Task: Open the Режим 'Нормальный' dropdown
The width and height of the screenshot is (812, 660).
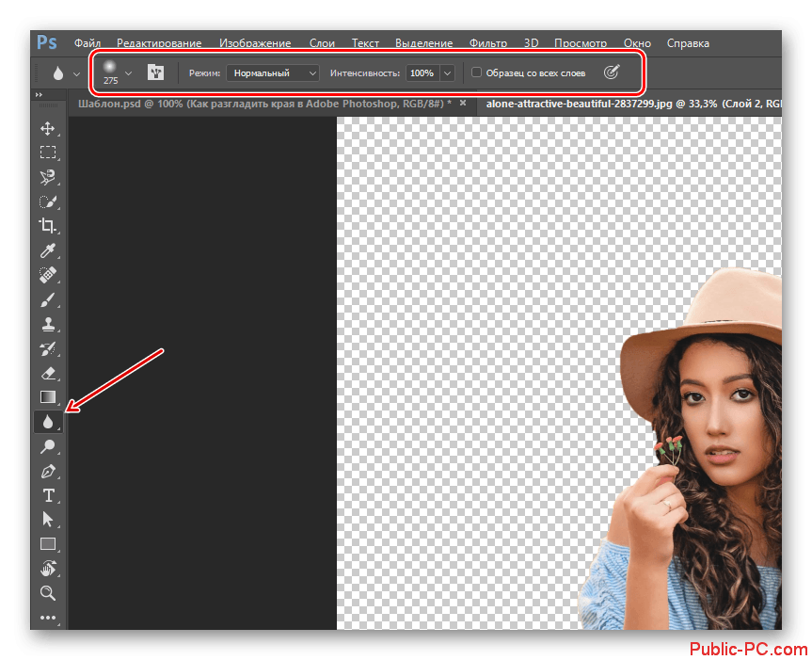Action: [x=274, y=72]
